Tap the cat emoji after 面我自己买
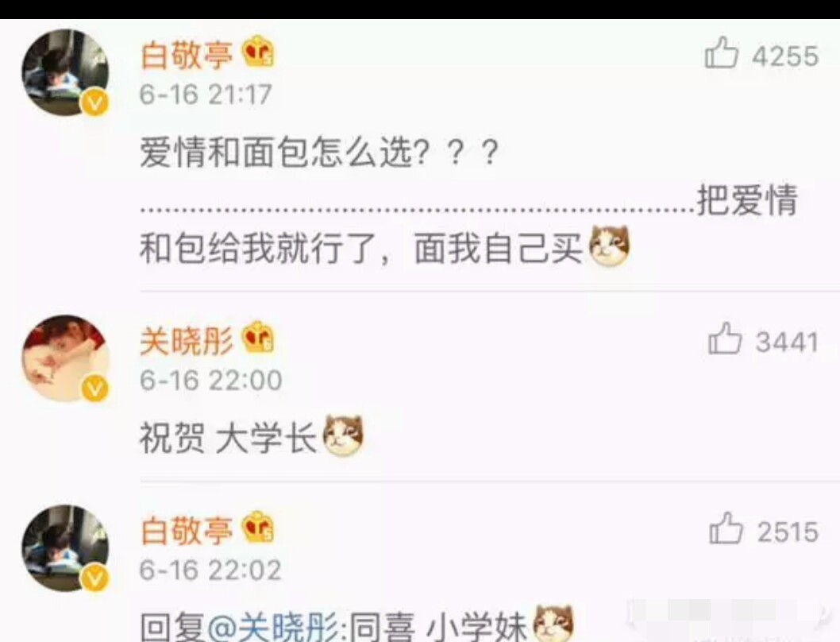The width and height of the screenshot is (840, 642). point(609,246)
